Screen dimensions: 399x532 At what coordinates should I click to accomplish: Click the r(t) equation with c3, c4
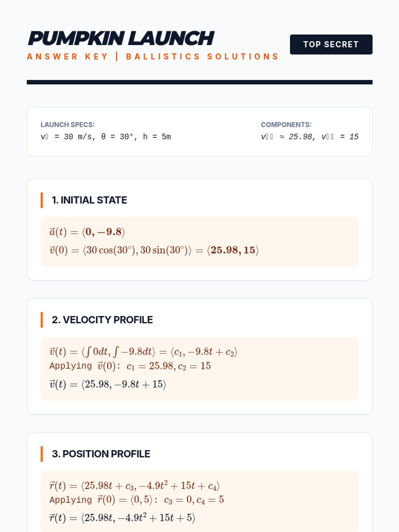135,486
